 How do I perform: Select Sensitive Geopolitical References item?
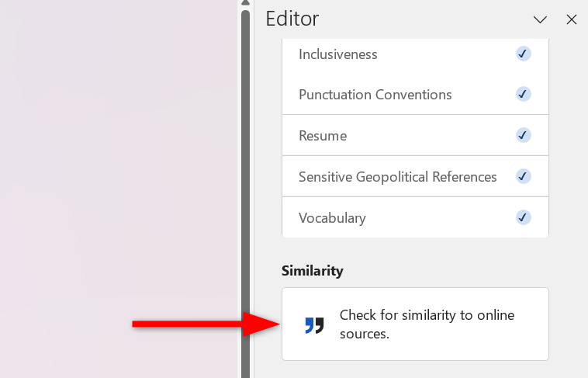pyautogui.click(x=397, y=177)
